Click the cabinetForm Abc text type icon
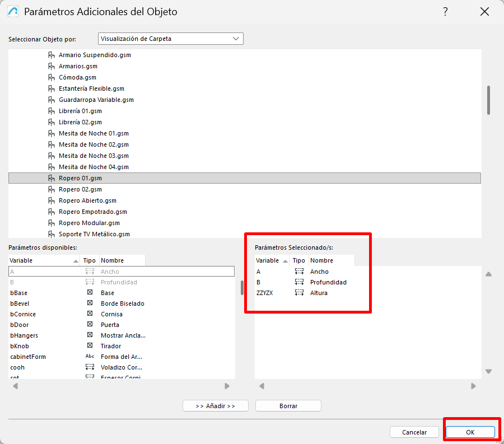This screenshot has width=504, height=444. tap(90, 357)
